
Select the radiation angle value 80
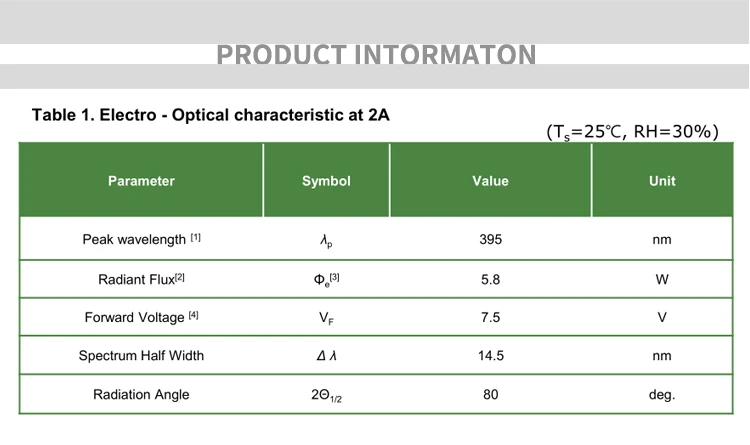490,394
